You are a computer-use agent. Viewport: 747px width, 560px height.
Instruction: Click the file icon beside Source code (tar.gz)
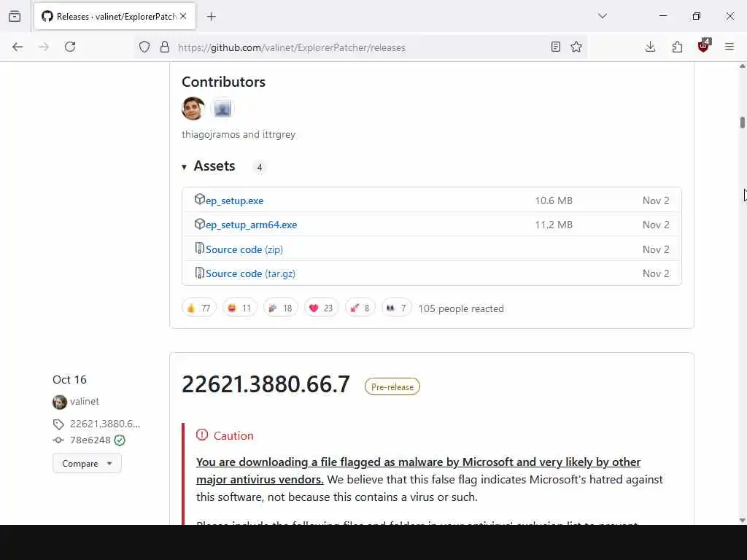(x=200, y=273)
